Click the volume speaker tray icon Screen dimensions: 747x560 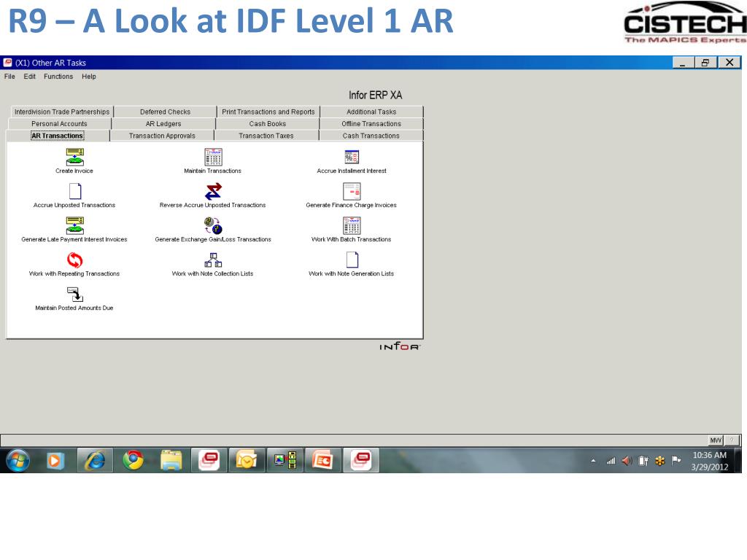(x=627, y=461)
